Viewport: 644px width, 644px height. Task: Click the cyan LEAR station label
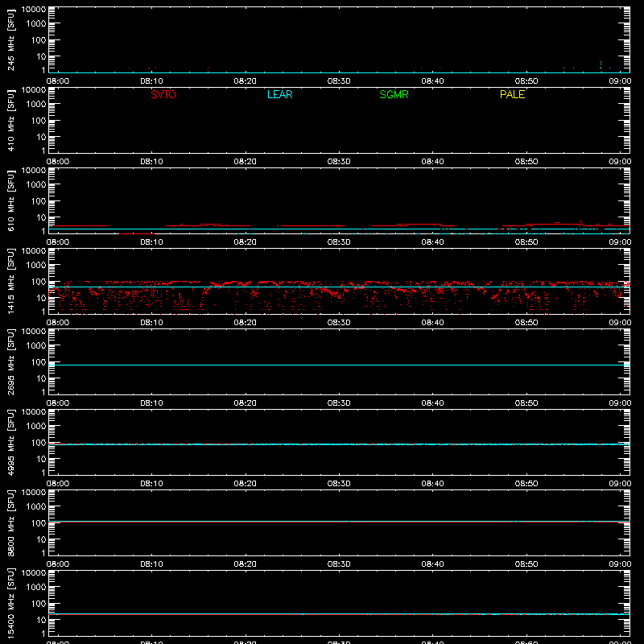point(279,94)
